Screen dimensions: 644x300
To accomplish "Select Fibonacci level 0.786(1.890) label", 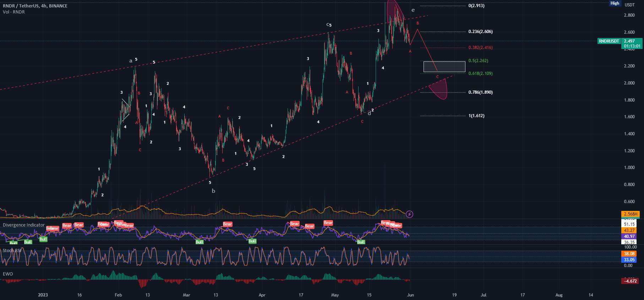I will click(x=480, y=92).
